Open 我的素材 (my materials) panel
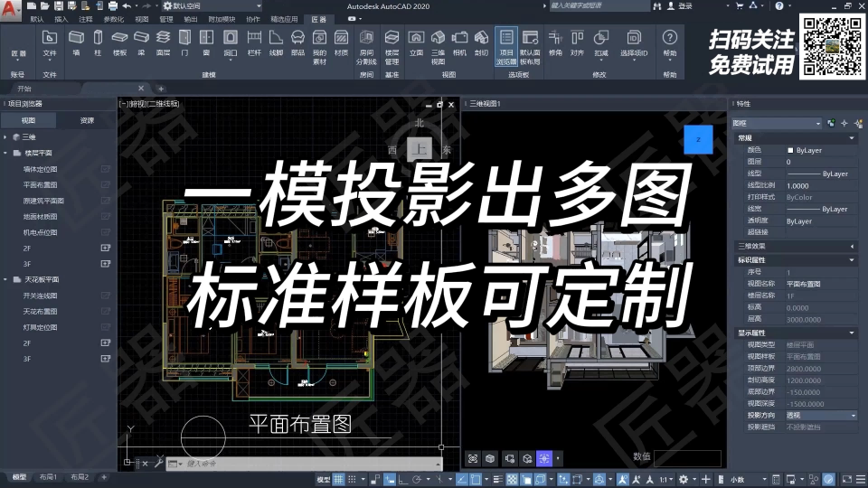This screenshot has height=488, width=868. click(x=319, y=47)
